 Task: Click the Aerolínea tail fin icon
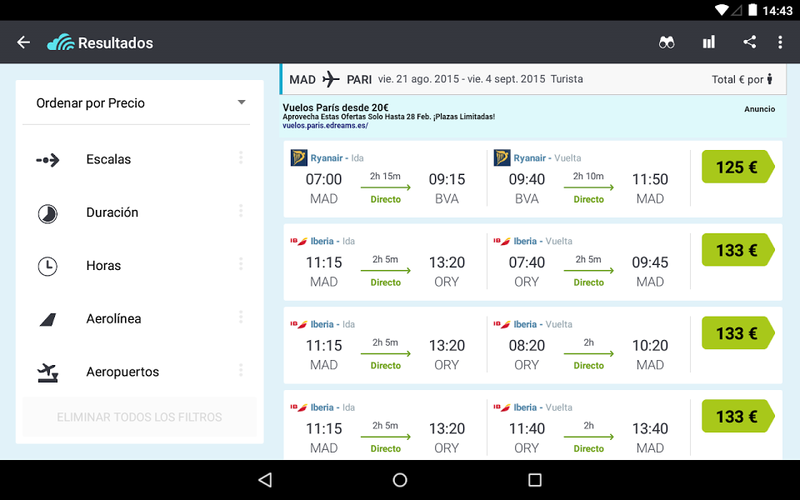click(x=47, y=319)
